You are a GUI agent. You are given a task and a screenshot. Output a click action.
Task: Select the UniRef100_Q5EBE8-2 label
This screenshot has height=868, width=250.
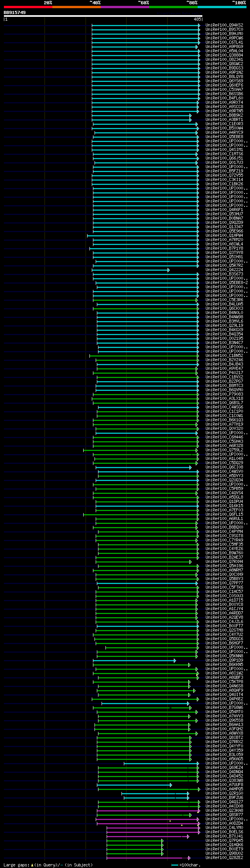point(227,282)
